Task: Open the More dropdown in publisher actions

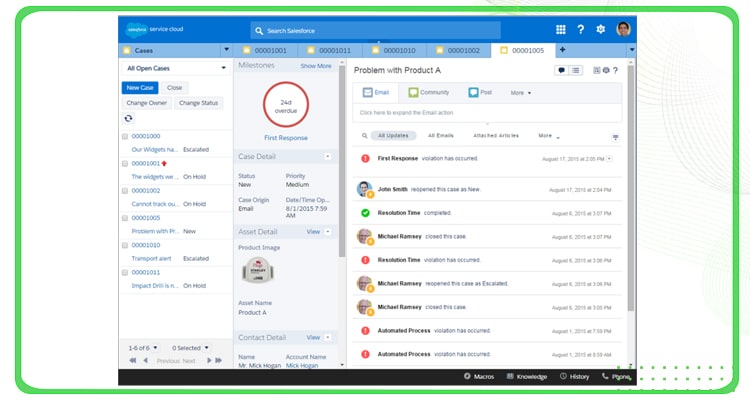Action: 521,93
